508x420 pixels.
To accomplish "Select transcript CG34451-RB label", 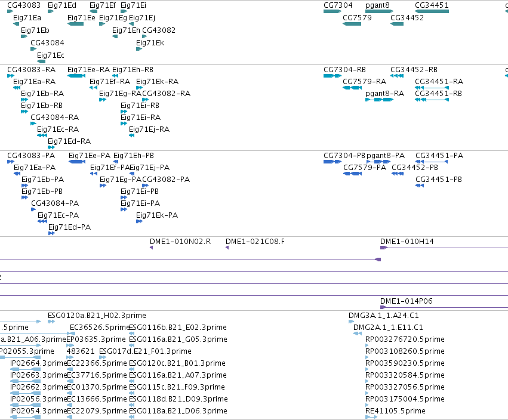I will click(438, 94).
